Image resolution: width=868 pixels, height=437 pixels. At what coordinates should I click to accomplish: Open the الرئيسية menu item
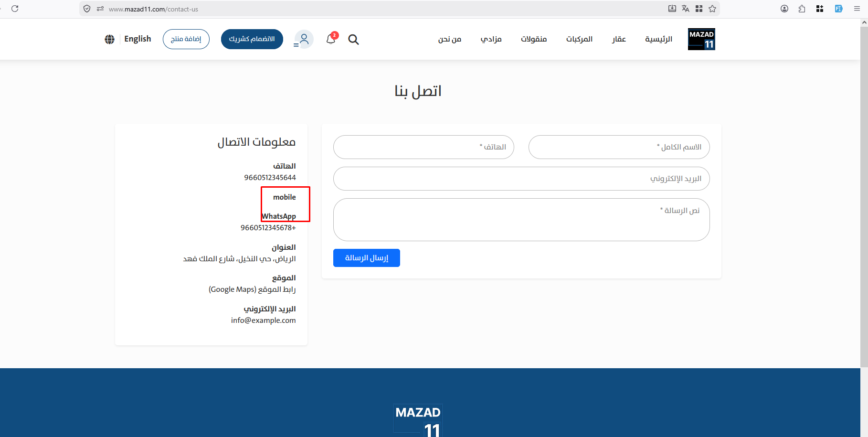pos(659,39)
